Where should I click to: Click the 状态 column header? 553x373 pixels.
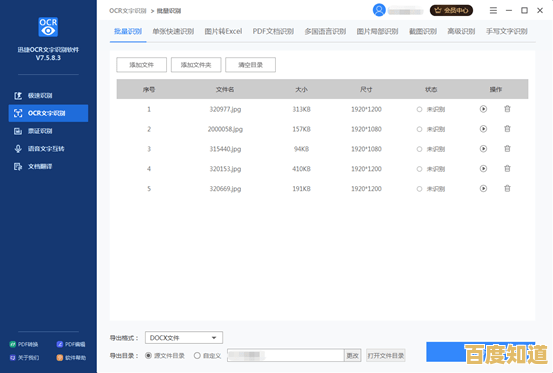431,89
